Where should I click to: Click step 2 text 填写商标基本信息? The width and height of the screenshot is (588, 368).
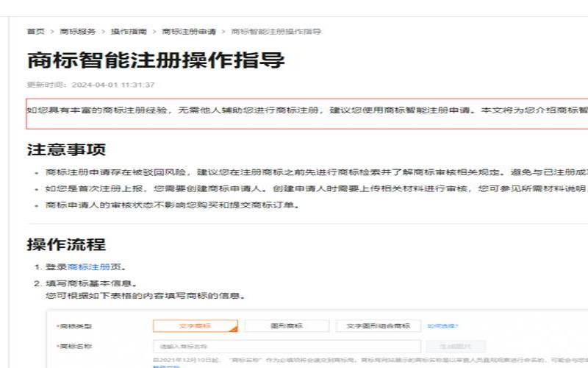(x=92, y=283)
